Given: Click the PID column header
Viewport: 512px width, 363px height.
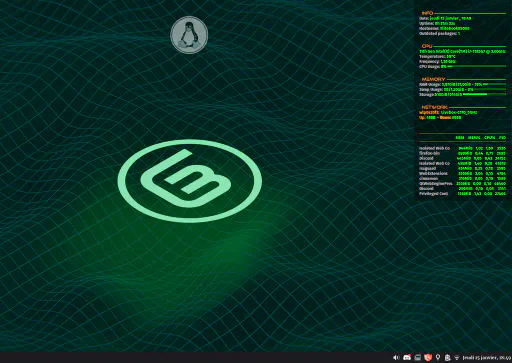Looking at the screenshot, I should 502,138.
